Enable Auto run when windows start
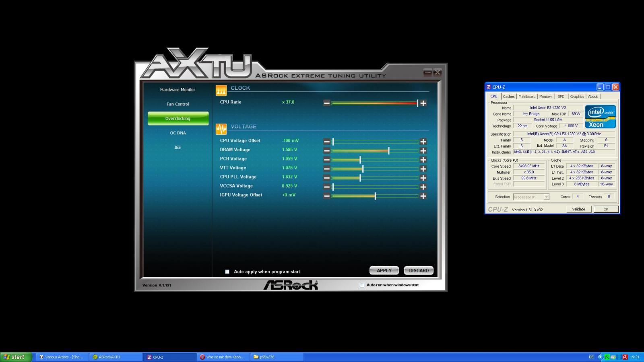 tap(362, 285)
